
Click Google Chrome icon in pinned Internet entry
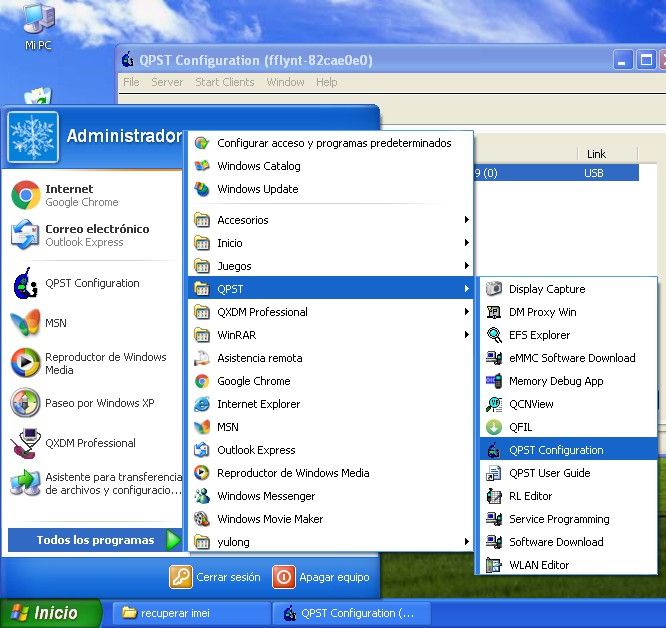(25, 195)
